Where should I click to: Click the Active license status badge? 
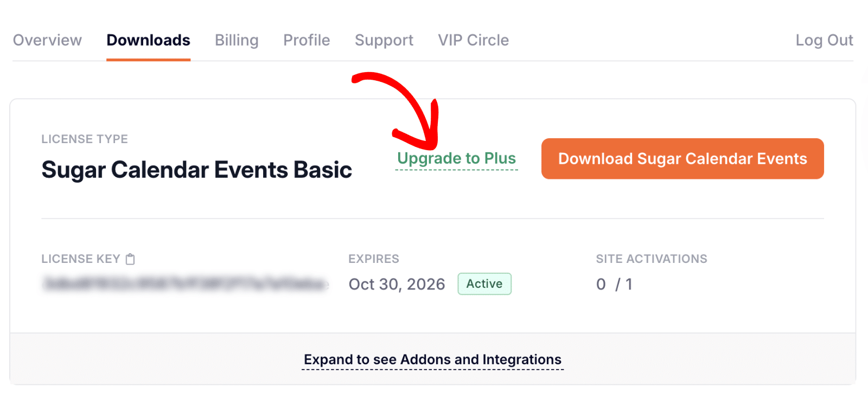(x=484, y=284)
